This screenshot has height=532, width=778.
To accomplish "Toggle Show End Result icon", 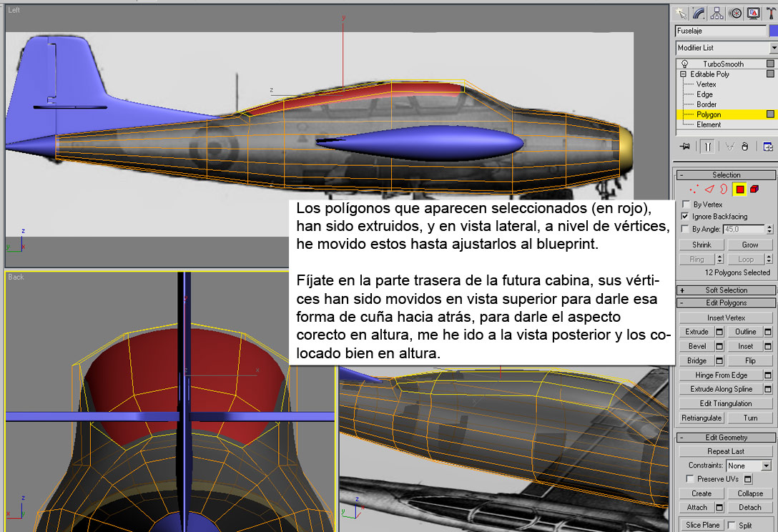I will (x=707, y=147).
